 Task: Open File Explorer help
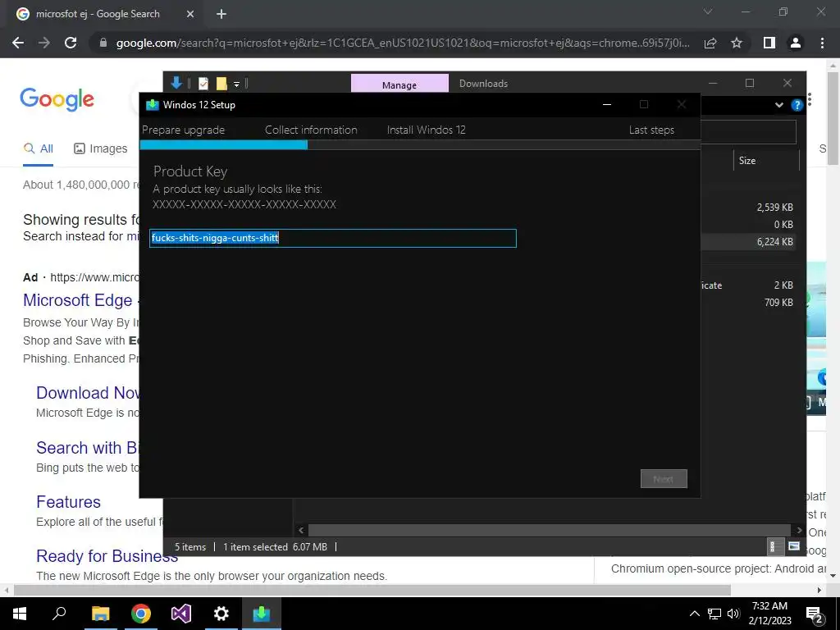[x=797, y=105]
